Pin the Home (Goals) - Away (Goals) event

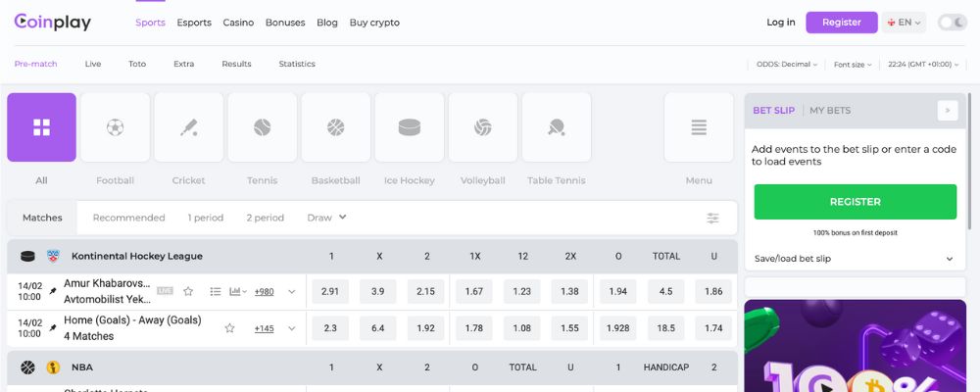53,328
